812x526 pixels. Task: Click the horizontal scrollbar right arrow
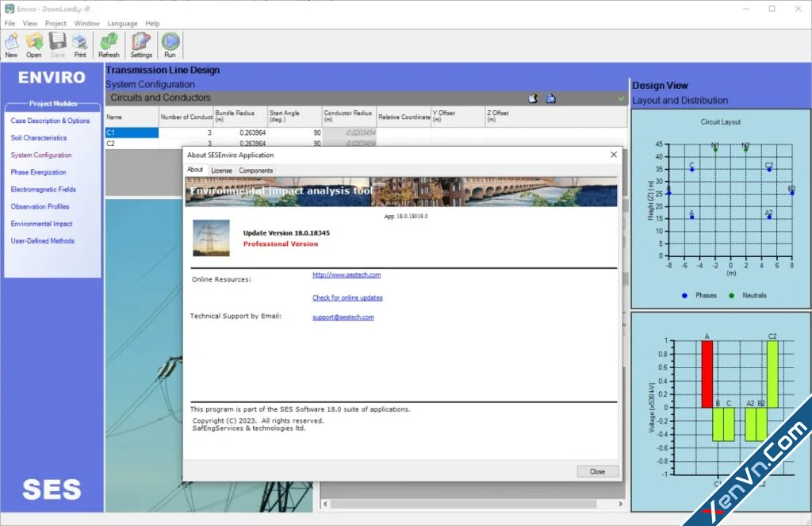pos(620,504)
